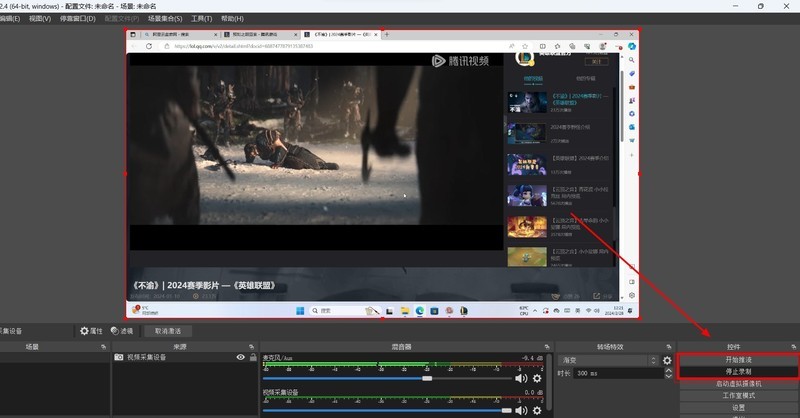Screen dimensions: 800x418
Task: Close the 《不渝》 browser tab in preview
Action: pyautogui.click(x=376, y=34)
